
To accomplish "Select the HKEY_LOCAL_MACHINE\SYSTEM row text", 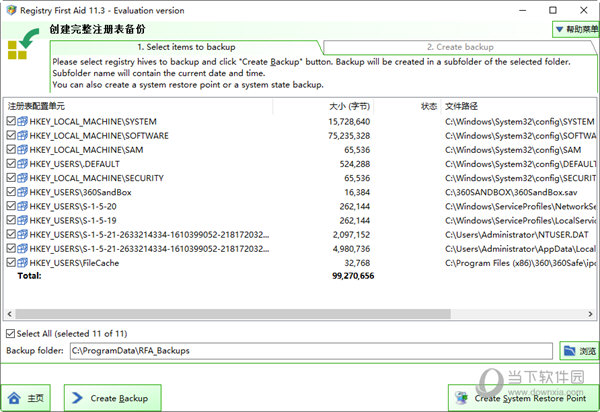I will coord(93,122).
